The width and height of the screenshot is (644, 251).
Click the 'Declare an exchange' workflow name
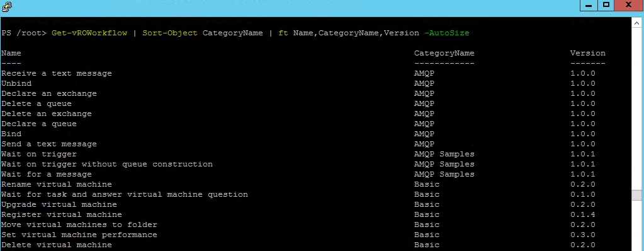point(49,93)
